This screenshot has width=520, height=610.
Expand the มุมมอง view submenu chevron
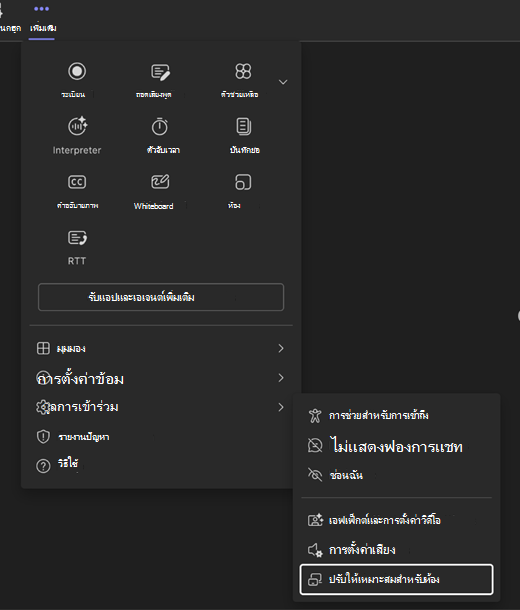click(x=281, y=348)
